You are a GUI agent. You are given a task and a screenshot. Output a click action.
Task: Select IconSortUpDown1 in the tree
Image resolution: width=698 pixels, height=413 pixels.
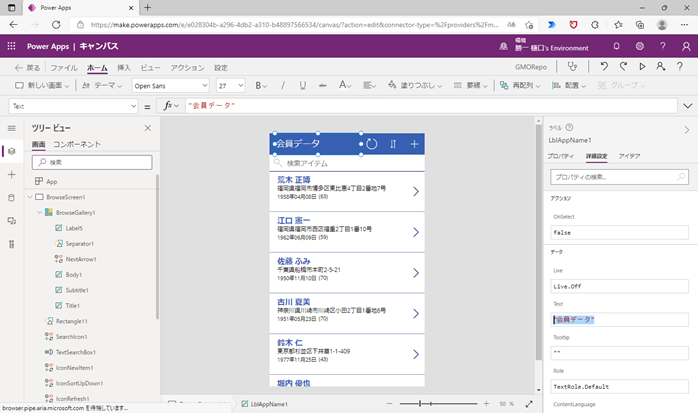(x=79, y=383)
